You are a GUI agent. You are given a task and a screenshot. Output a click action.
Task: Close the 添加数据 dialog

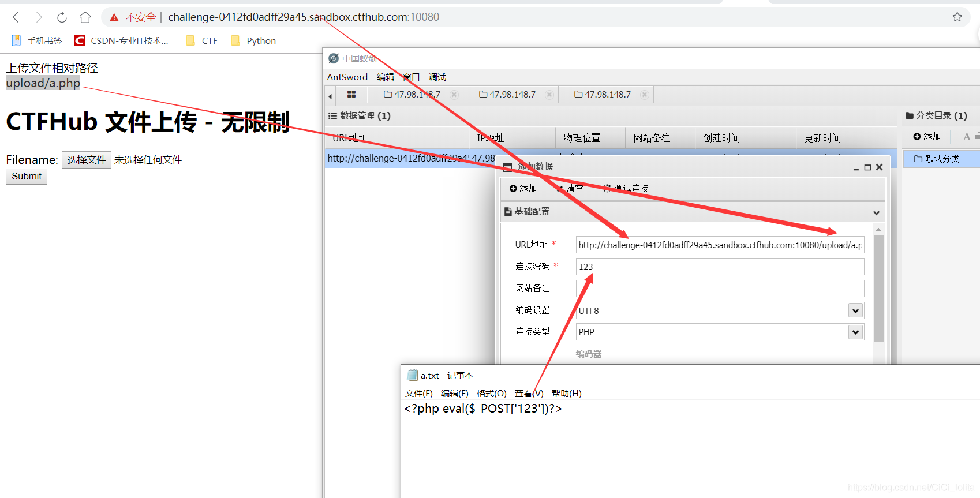coord(880,167)
